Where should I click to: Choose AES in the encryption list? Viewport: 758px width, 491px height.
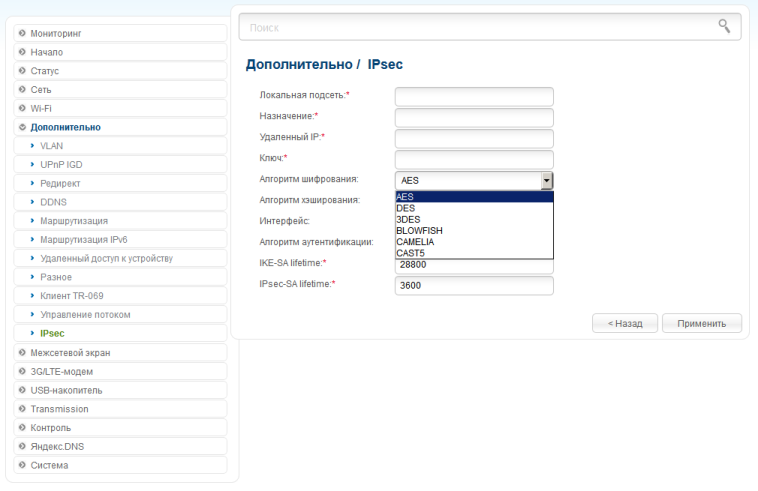coord(474,197)
